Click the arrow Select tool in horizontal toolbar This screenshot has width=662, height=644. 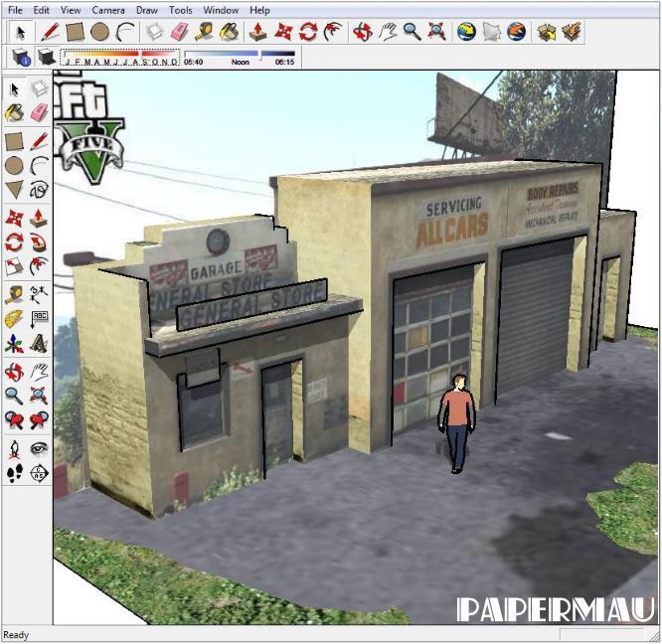pyautogui.click(x=20, y=32)
